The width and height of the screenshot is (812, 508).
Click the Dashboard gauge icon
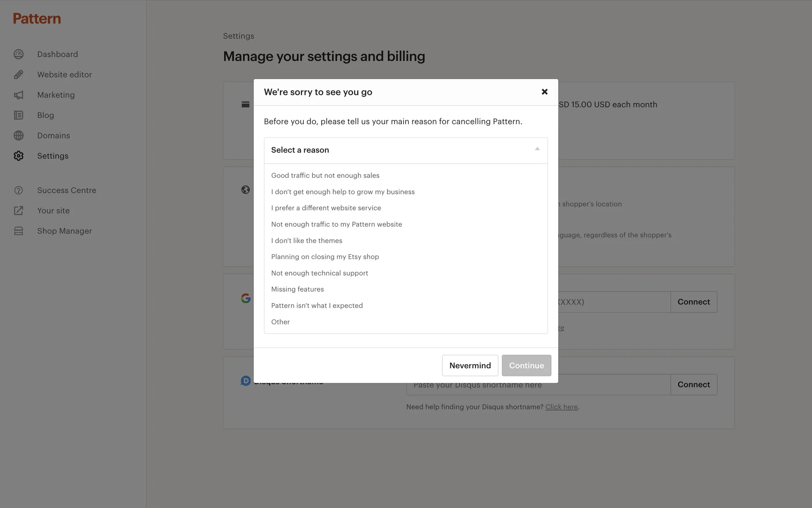[x=19, y=54]
